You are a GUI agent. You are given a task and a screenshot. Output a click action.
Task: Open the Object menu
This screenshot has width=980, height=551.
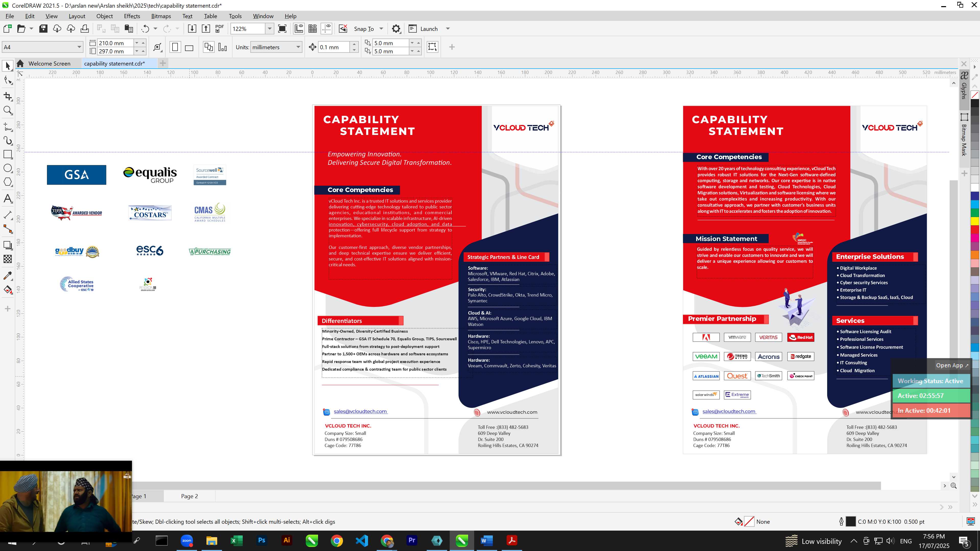tap(104, 16)
